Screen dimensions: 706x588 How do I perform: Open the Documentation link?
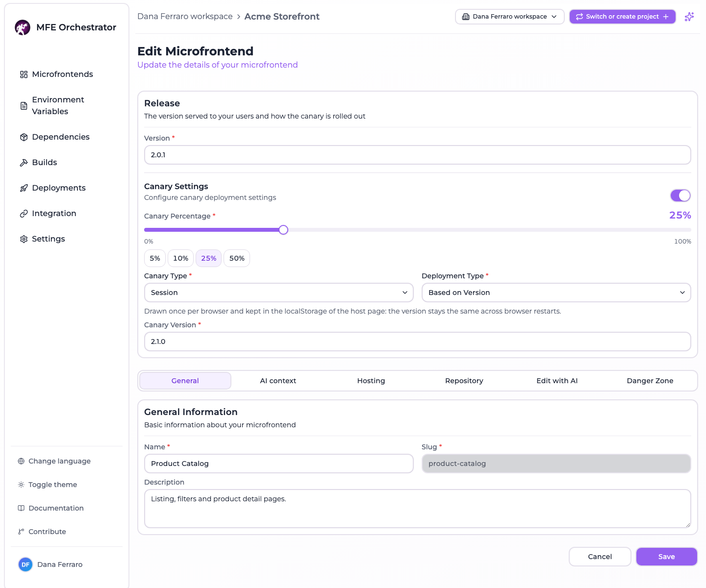[x=56, y=508]
